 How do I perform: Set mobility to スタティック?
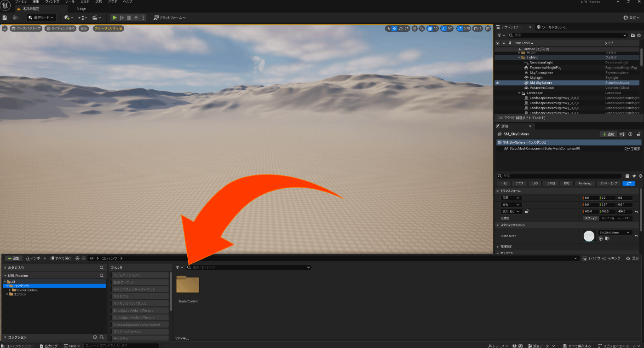[591, 218]
